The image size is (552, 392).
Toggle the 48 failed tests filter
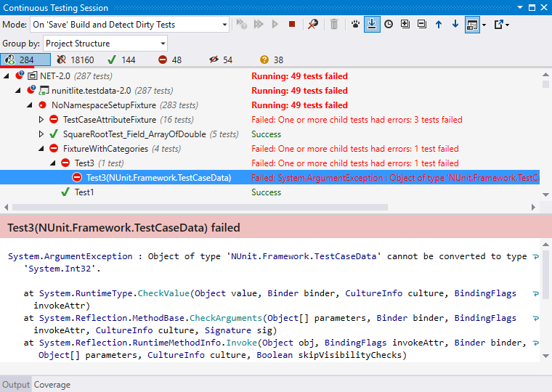click(170, 60)
